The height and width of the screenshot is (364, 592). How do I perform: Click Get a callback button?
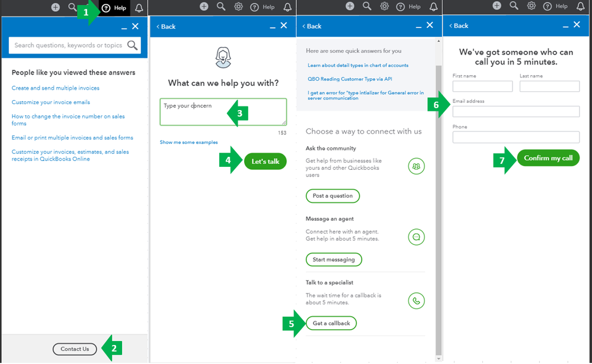click(331, 323)
